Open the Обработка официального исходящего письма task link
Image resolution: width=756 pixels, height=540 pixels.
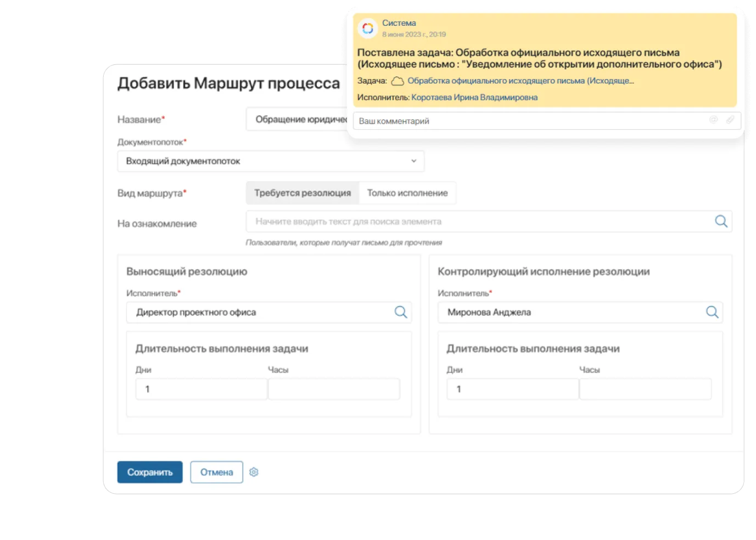[520, 81]
